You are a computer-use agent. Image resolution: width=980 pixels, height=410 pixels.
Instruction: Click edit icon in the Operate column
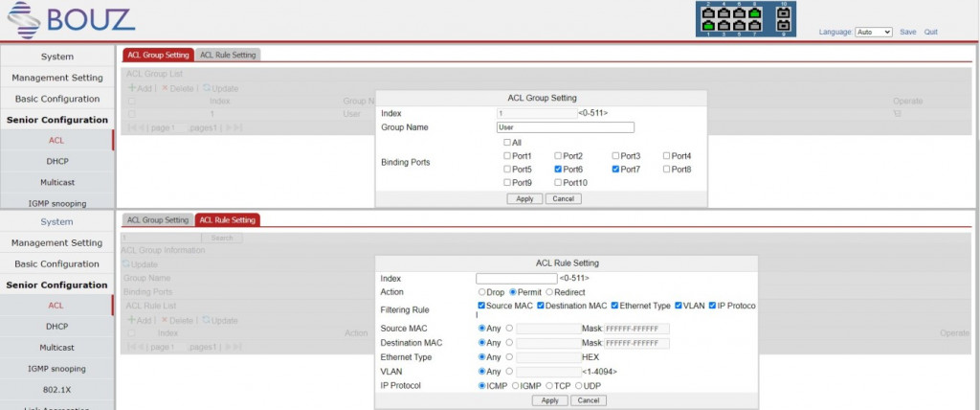click(x=897, y=114)
